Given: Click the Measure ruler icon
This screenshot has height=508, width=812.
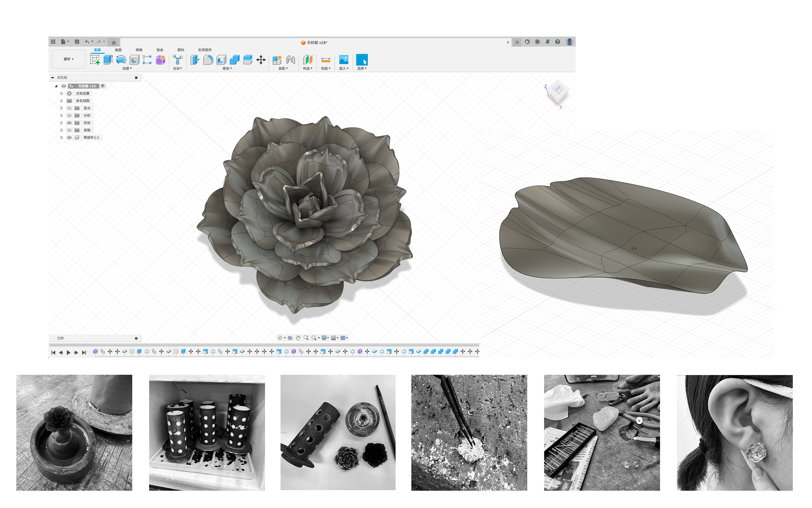Looking at the screenshot, I should click(325, 60).
